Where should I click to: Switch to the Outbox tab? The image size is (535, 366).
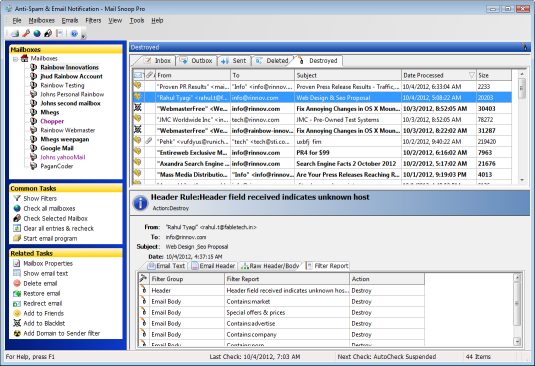tap(197, 61)
